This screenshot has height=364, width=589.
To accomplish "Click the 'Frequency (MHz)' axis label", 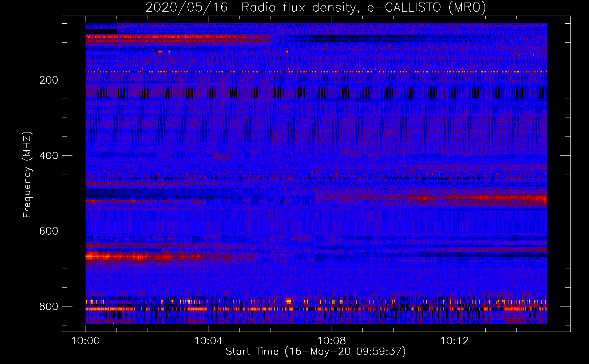I will tap(27, 174).
